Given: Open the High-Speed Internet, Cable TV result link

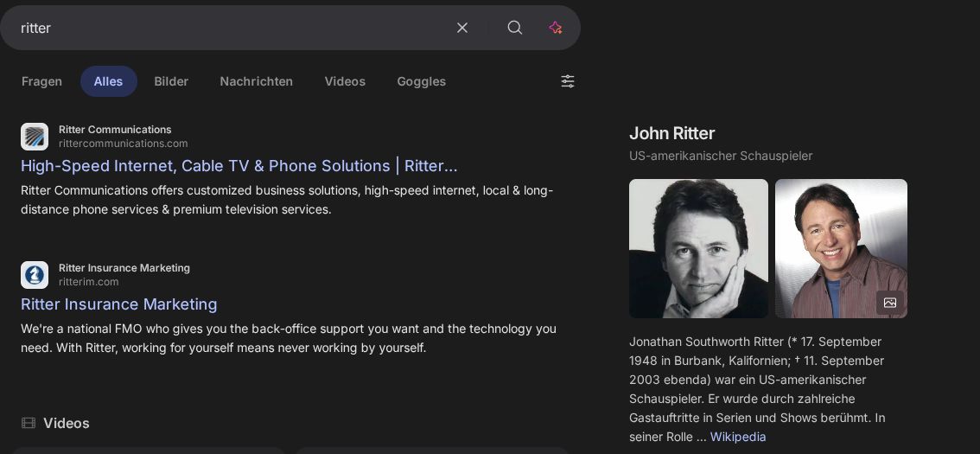Looking at the screenshot, I should click(239, 166).
